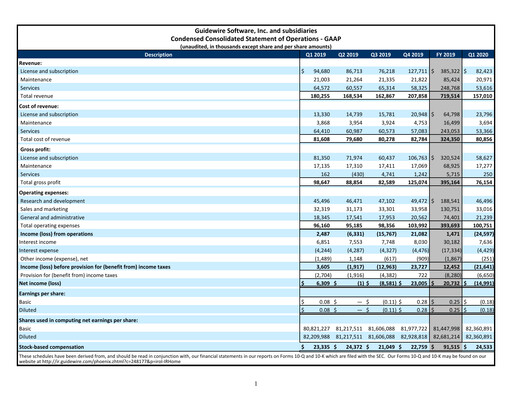Click the 'Research and development' row label
The image size is (512, 396).
[53, 201]
